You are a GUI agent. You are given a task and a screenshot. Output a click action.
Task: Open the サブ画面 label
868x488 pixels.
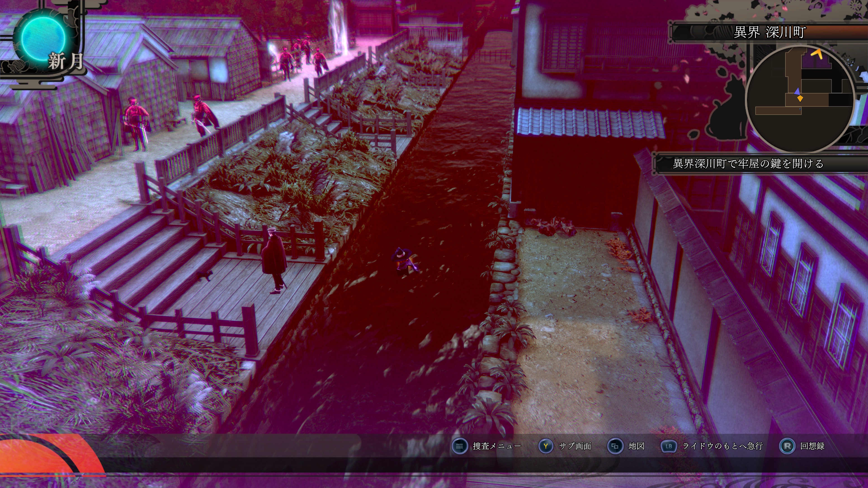click(x=575, y=446)
